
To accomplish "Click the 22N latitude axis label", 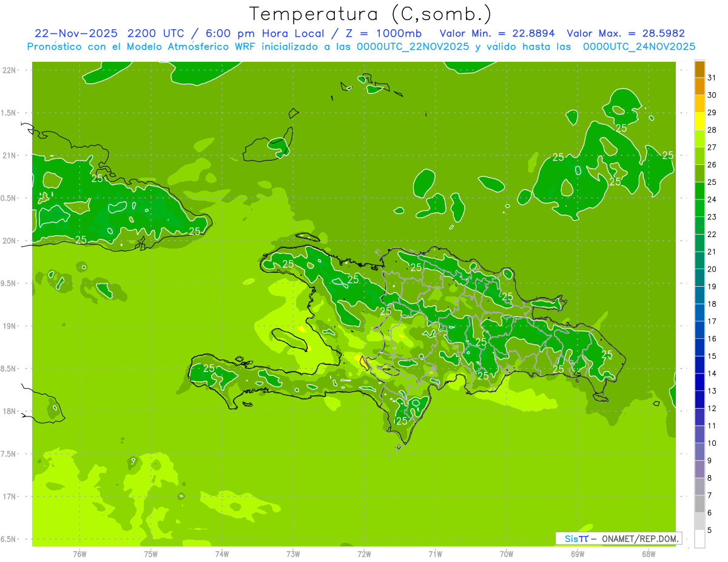I will [x=10, y=70].
